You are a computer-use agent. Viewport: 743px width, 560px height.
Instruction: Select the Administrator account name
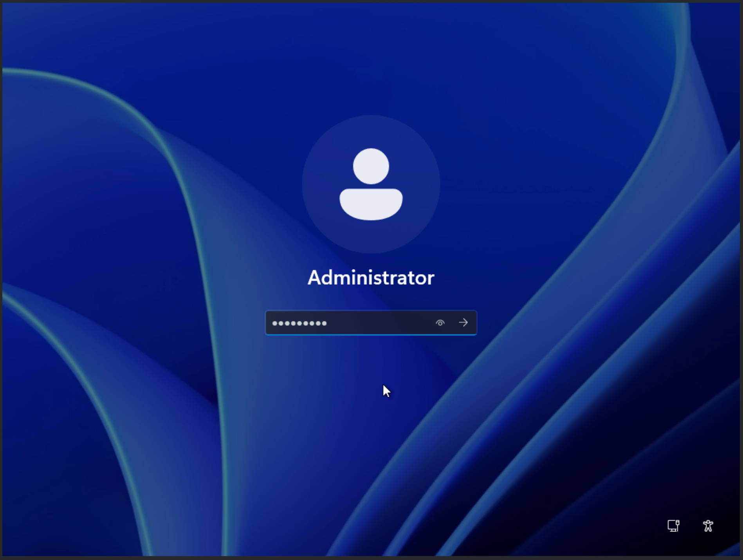point(371,277)
